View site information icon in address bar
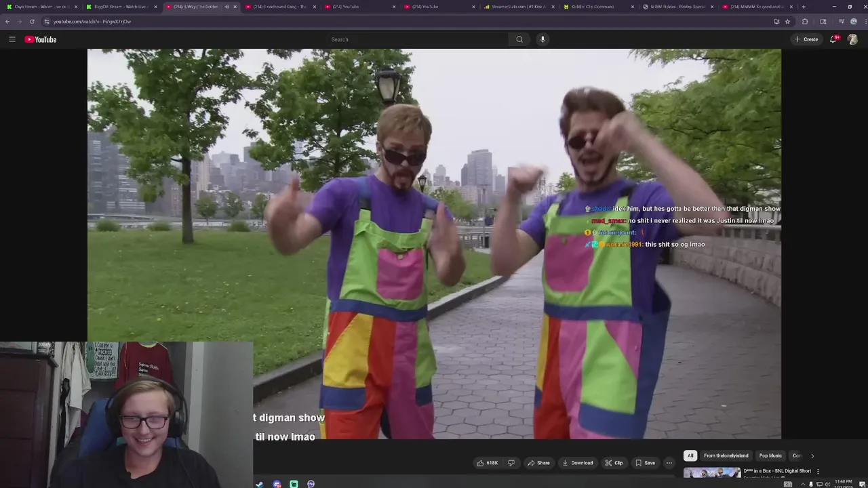The height and width of the screenshot is (488, 868). coord(47,22)
